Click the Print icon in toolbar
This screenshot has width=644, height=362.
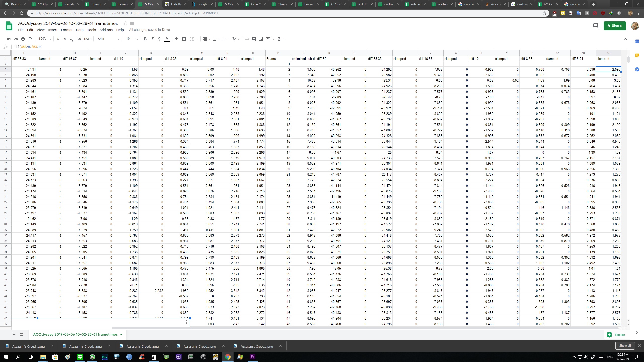pyautogui.click(x=23, y=39)
